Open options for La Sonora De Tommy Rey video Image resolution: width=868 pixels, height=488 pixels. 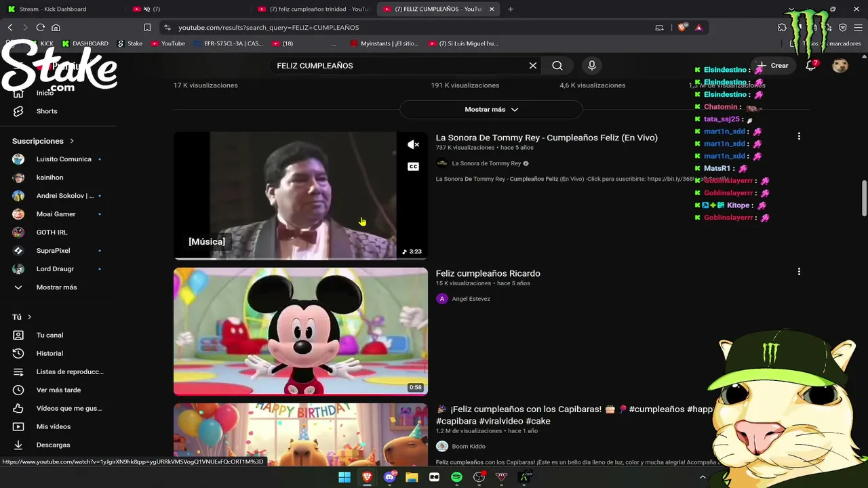(x=799, y=136)
